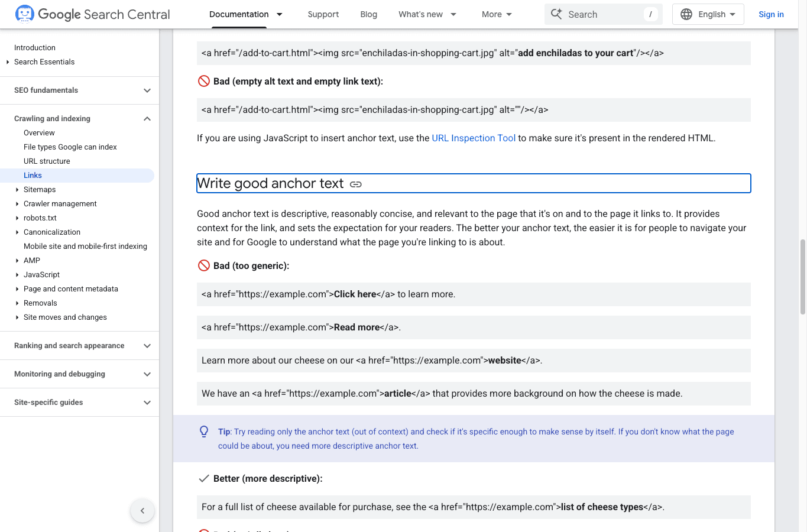Viewport: 807px width, 532px height.
Task: Expand robots.txt tree item
Action: pos(17,218)
